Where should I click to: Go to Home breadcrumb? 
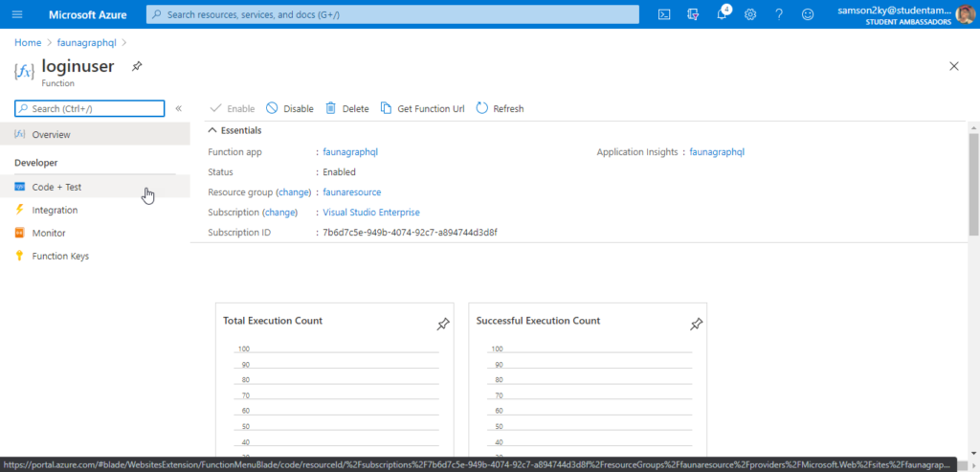(28, 42)
